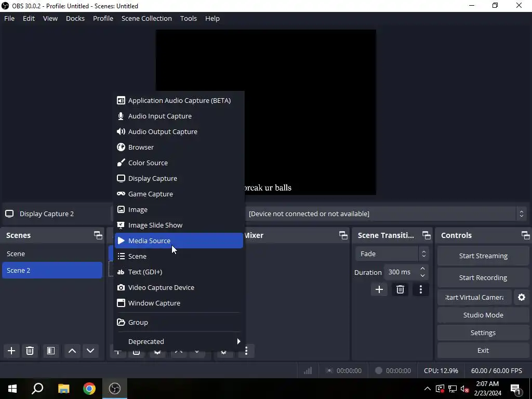Image resolution: width=532 pixels, height=399 pixels.
Task: Open the Scene Collection menu
Action: [x=147, y=18]
